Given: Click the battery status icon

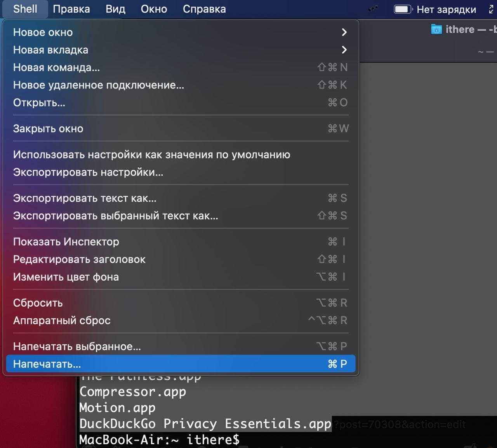Looking at the screenshot, I should point(403,9).
